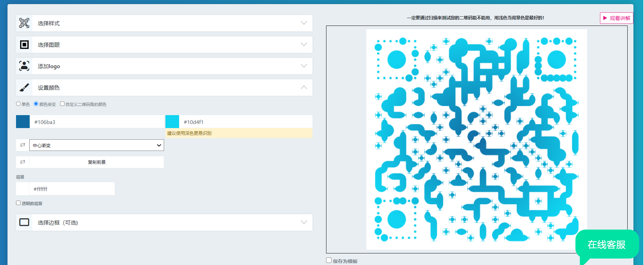Screen dimensions: 644x265
Task: Click the paintbrush color settings icon
Action: pyautogui.click(x=24, y=88)
